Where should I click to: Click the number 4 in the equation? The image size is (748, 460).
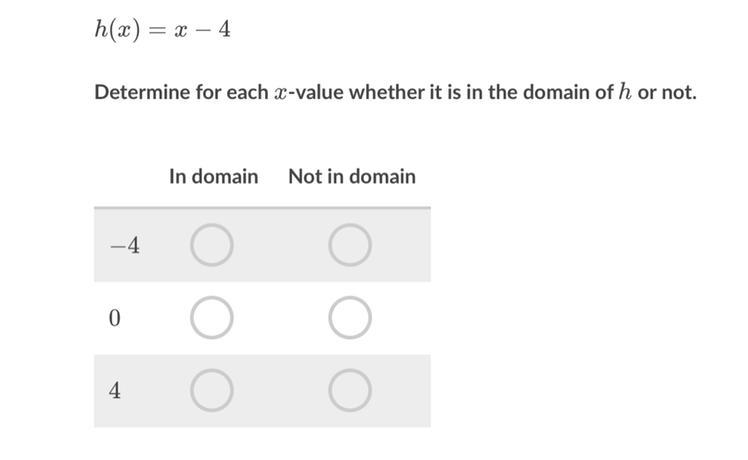point(224,30)
